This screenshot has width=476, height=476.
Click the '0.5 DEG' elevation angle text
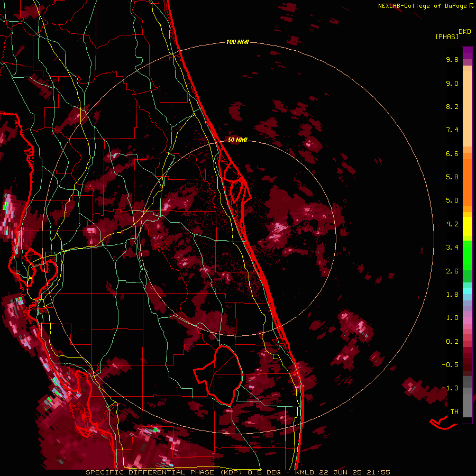click(263, 472)
